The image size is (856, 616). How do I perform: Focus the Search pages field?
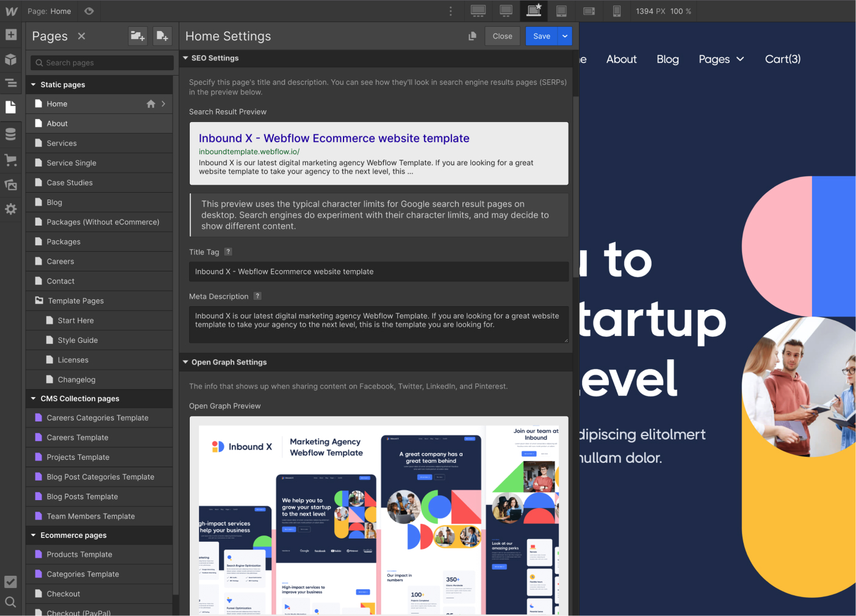click(x=102, y=63)
